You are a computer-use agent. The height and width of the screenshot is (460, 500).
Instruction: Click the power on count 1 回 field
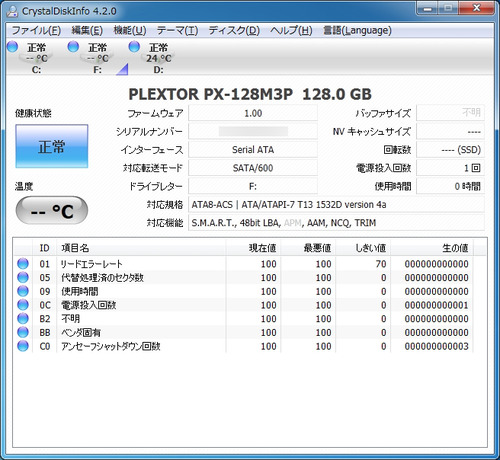[x=450, y=168]
